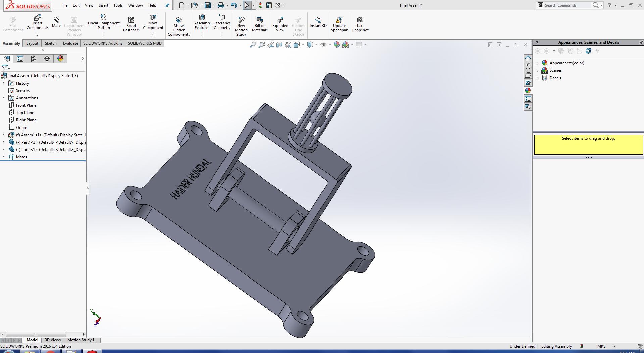
Task: Switch to the SOLIDWORKS Add-Ins tab
Action: 103,43
